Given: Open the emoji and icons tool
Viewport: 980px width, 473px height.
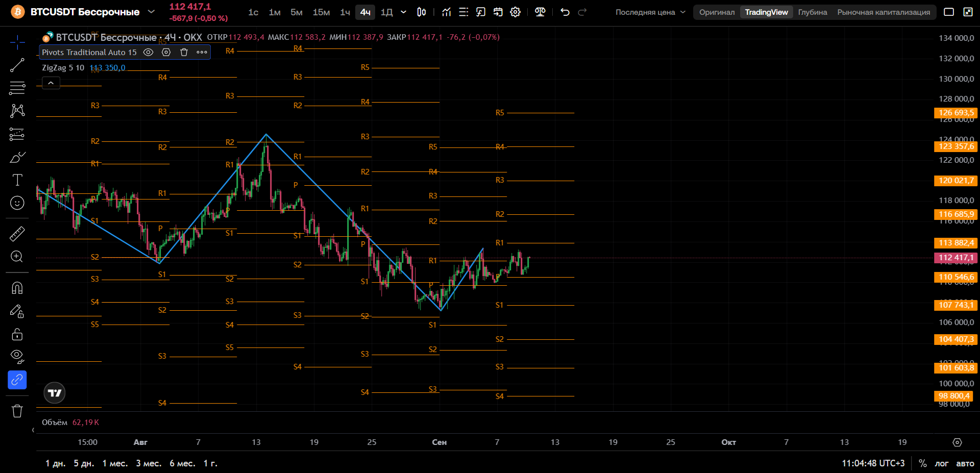Looking at the screenshot, I should click(17, 203).
